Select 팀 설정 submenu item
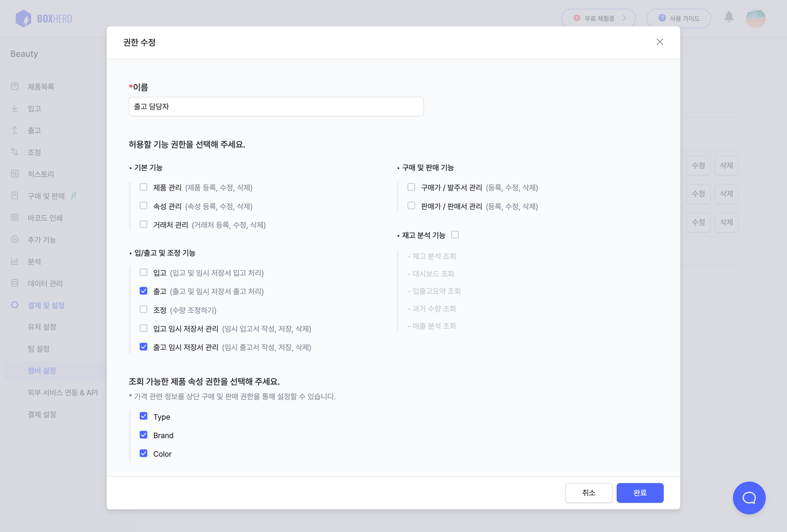Image resolution: width=787 pixels, height=532 pixels. [39, 349]
